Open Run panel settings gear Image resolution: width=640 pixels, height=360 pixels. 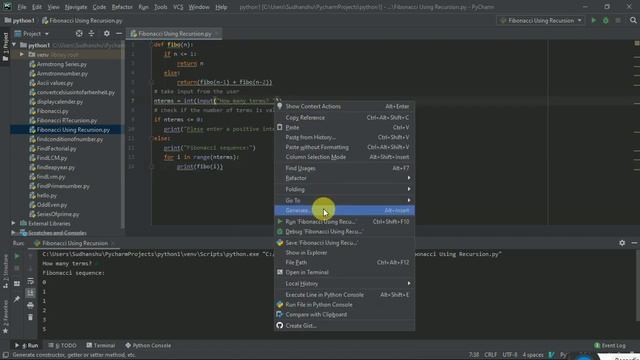click(622, 243)
